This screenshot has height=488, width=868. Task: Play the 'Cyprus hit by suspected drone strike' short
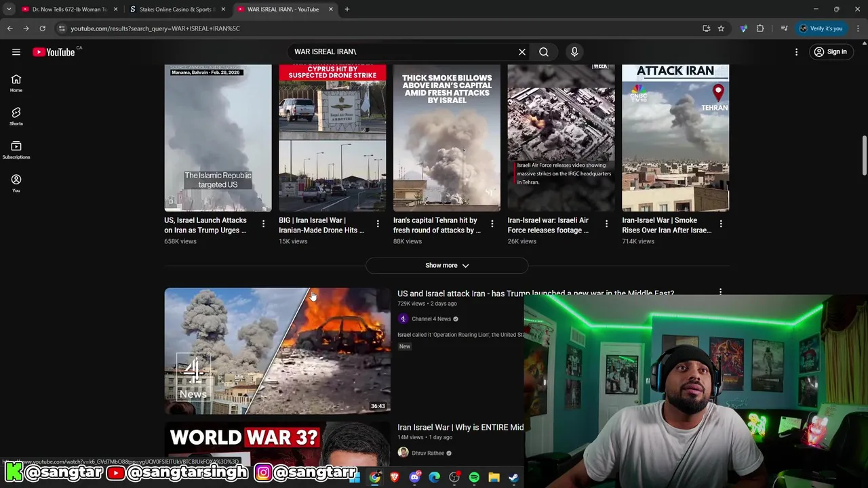click(x=332, y=138)
